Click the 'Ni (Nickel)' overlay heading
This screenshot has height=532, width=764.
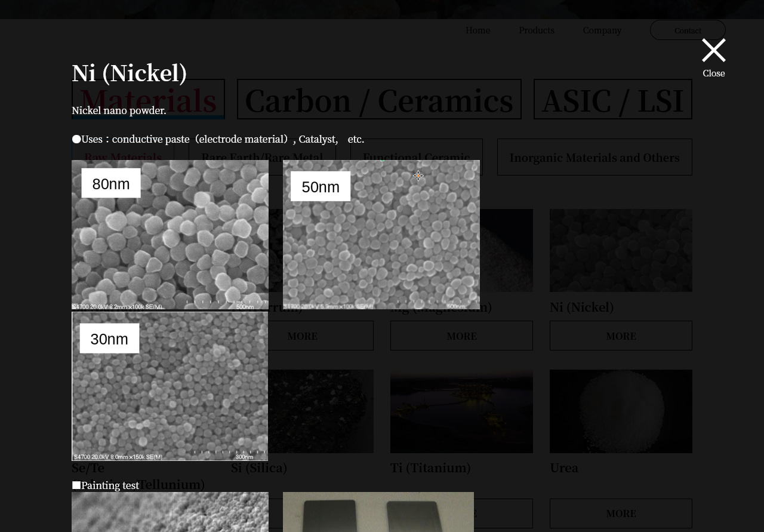point(130,73)
